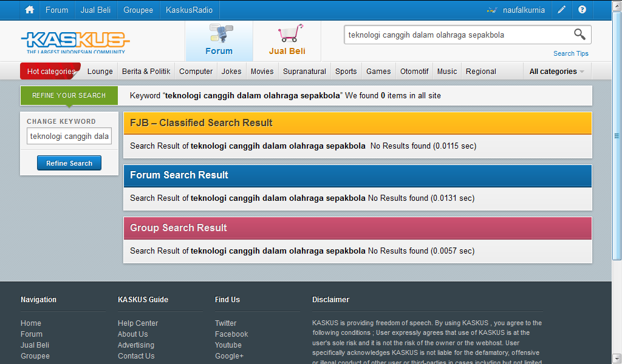Click the Forum Search Result header
The image size is (622, 364).
(x=357, y=175)
